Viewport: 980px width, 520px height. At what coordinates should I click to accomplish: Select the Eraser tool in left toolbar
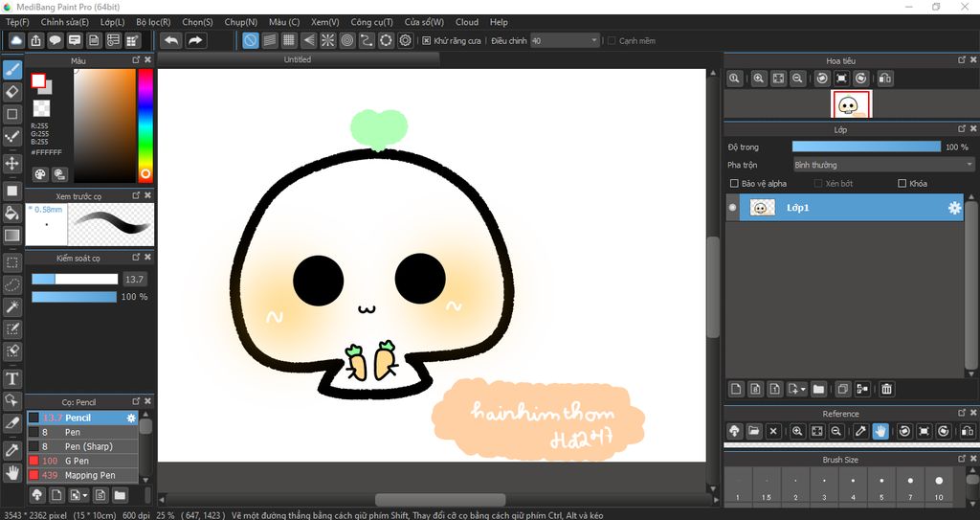coord(12,92)
